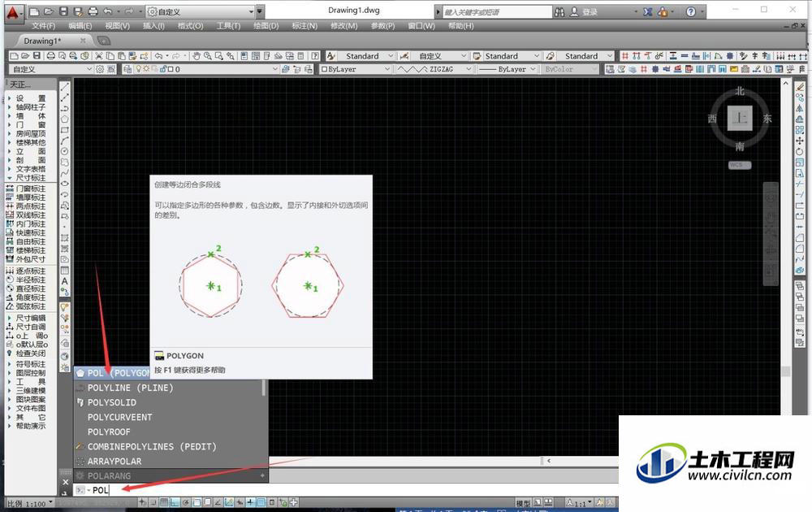The image size is (812, 512).
Task: Select the Pan hand tool in standard toolbar
Action: pos(197,56)
